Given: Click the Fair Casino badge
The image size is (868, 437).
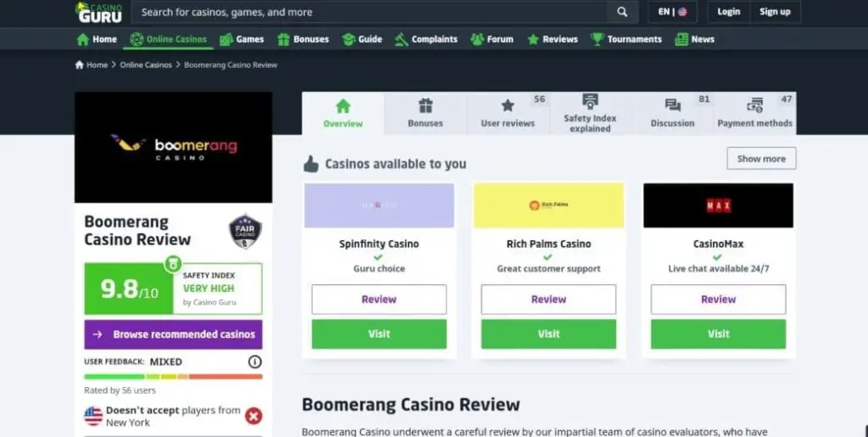Looking at the screenshot, I should pyautogui.click(x=245, y=231).
